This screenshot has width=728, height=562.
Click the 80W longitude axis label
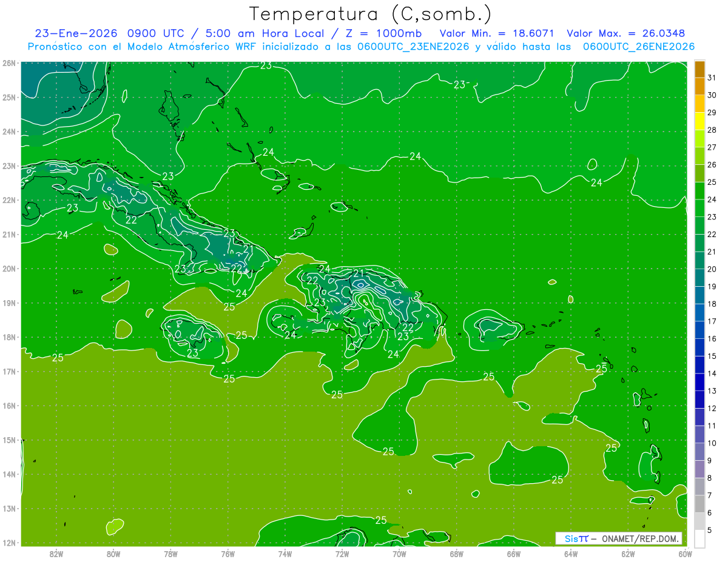coord(113,554)
